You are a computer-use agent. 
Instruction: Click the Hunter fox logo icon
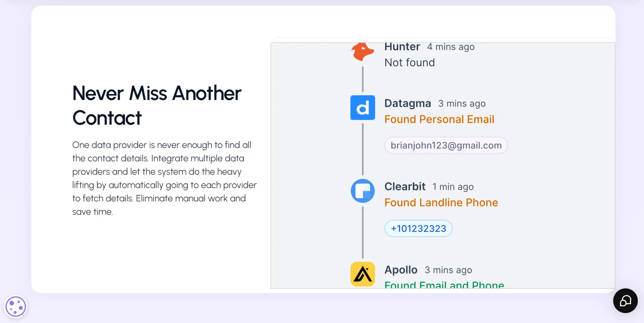pyautogui.click(x=363, y=51)
